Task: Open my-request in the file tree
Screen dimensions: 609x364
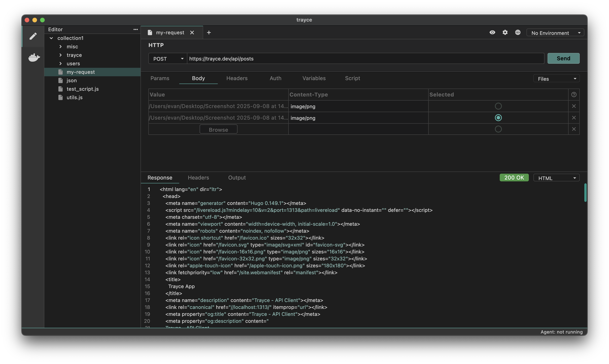Action: [92, 72]
